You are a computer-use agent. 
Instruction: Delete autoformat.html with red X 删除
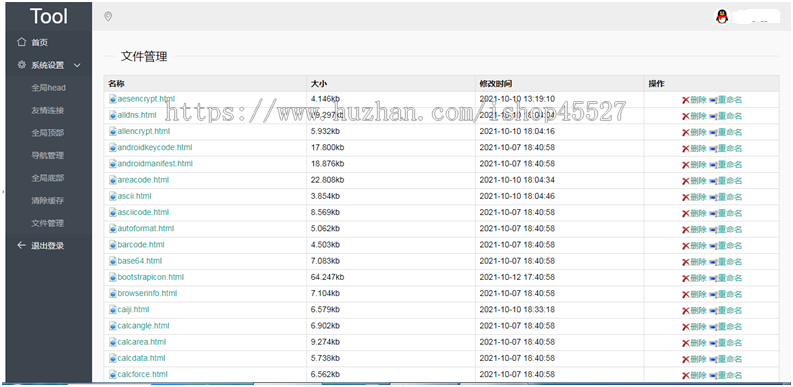(x=694, y=229)
